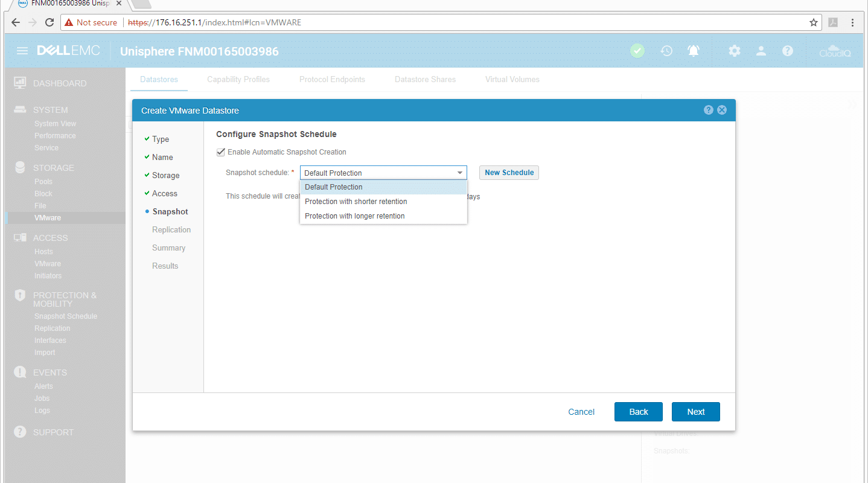Screen dimensions: 868x483
Task: Click the Back button
Action: pos(639,412)
